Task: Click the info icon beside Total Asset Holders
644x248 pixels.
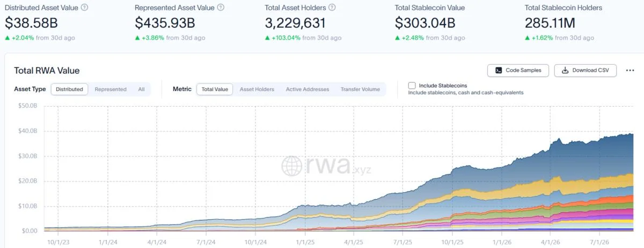Action: 332,7
